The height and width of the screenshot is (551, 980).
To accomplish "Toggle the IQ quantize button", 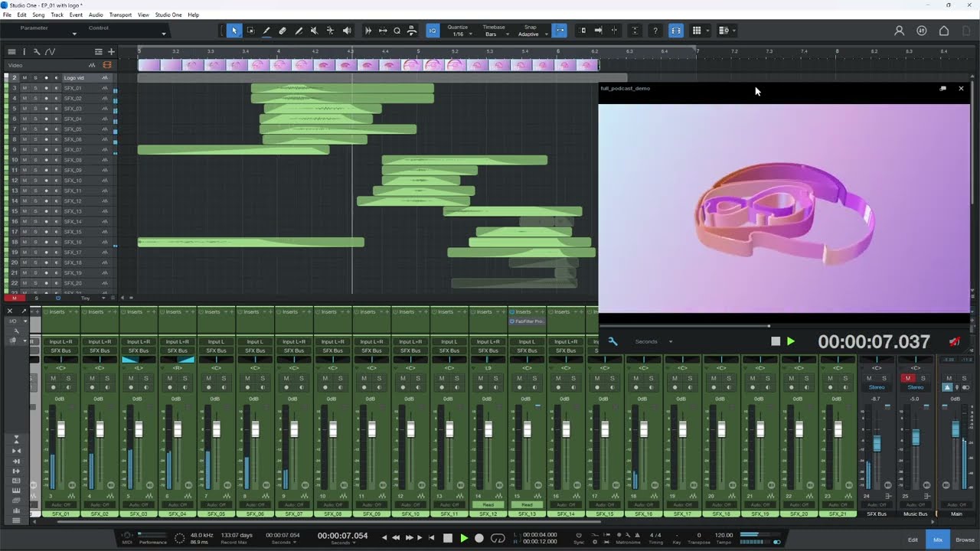I will tap(432, 31).
